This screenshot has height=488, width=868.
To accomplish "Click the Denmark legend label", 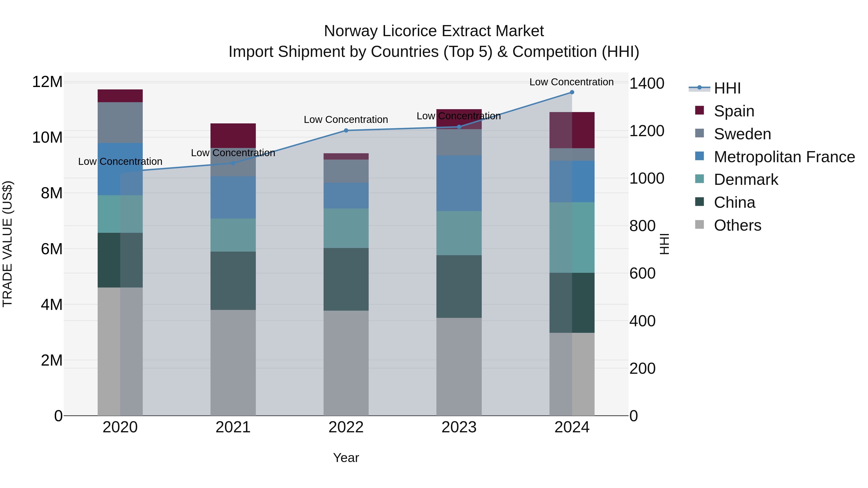I will coord(746,180).
